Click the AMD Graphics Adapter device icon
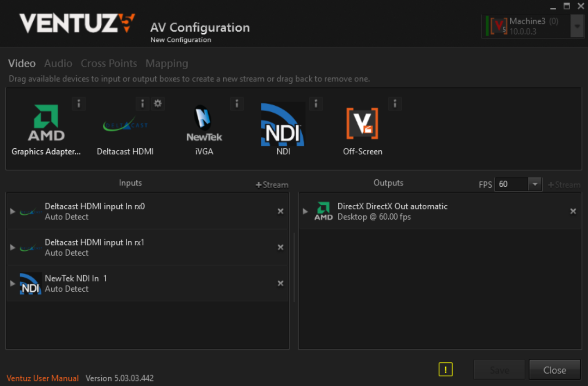The image size is (588, 386). click(x=46, y=123)
